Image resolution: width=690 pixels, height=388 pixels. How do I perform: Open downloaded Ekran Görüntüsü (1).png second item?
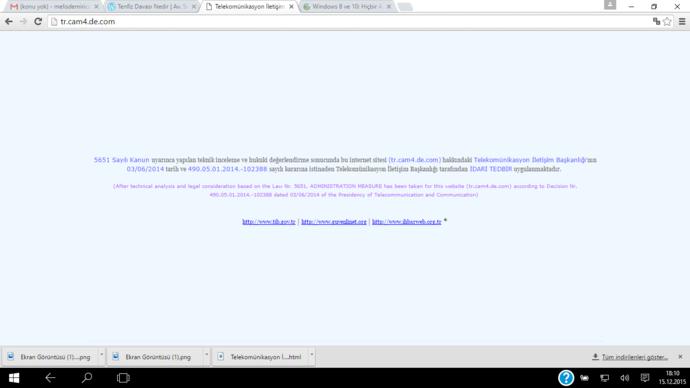(x=154, y=357)
